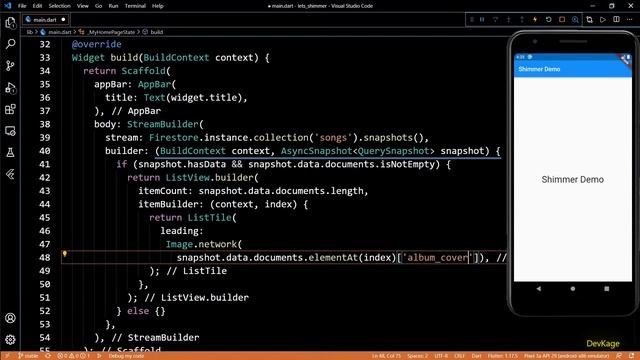Open the Terminal menu
This screenshot has height=360, width=640.
[x=135, y=6]
